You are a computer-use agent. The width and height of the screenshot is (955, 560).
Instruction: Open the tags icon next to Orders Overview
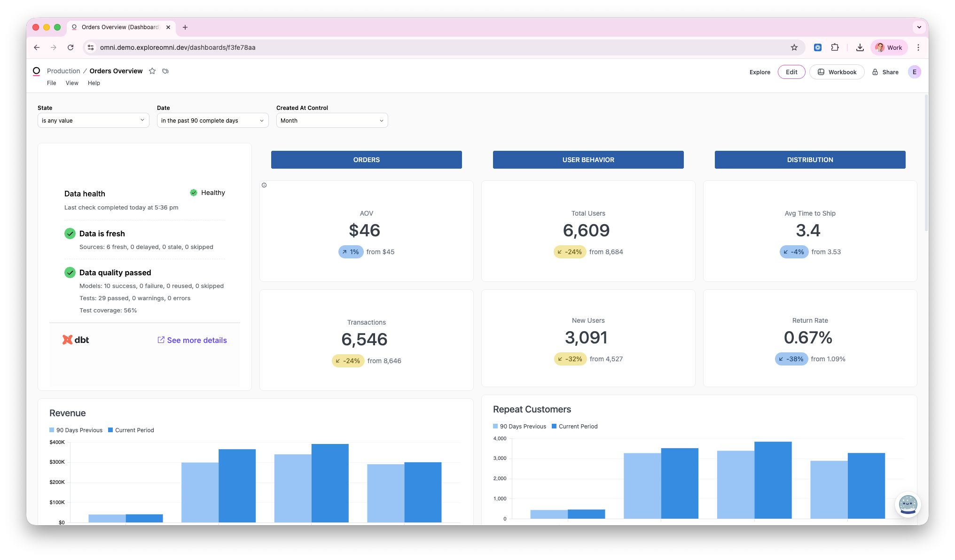[x=165, y=71]
